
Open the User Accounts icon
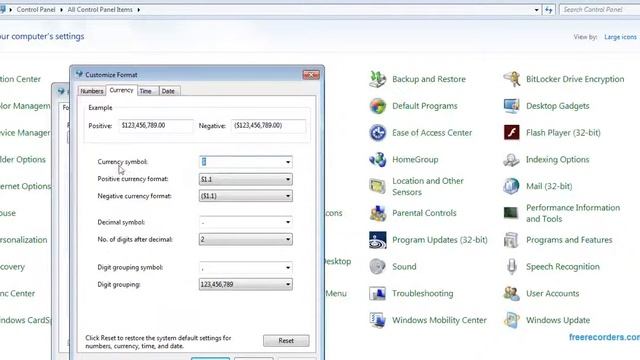[x=511, y=293]
